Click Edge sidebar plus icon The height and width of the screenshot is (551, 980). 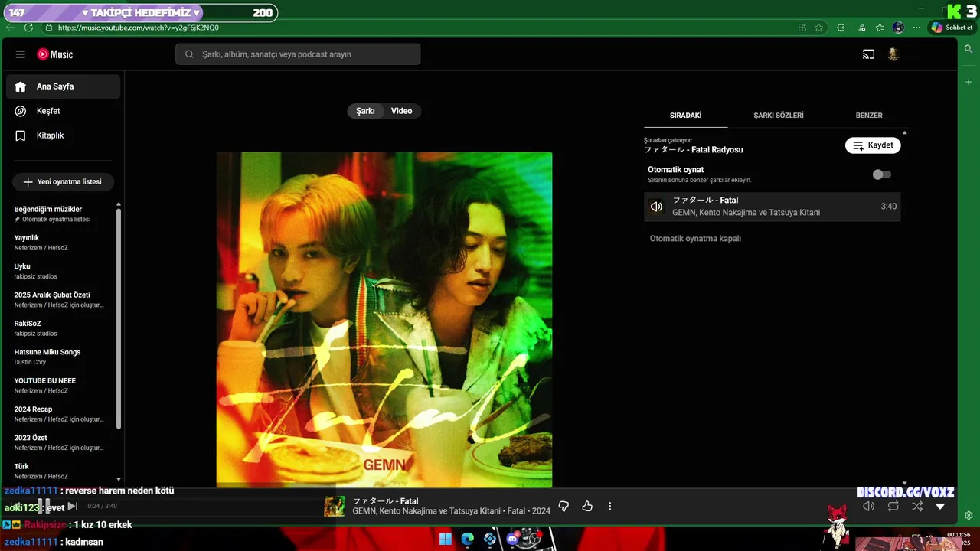969,82
